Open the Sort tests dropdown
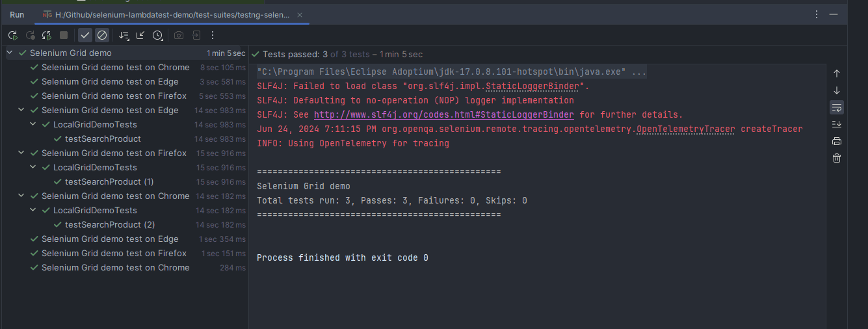The image size is (868, 329). [124, 35]
